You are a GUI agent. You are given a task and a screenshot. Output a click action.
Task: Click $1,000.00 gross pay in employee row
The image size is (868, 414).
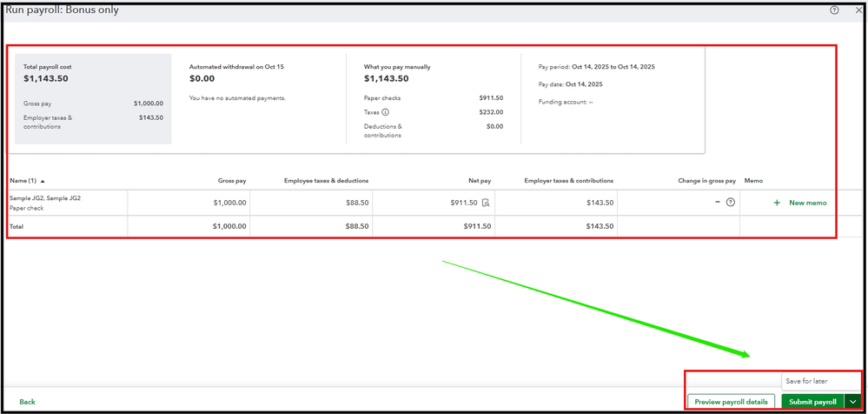point(229,203)
